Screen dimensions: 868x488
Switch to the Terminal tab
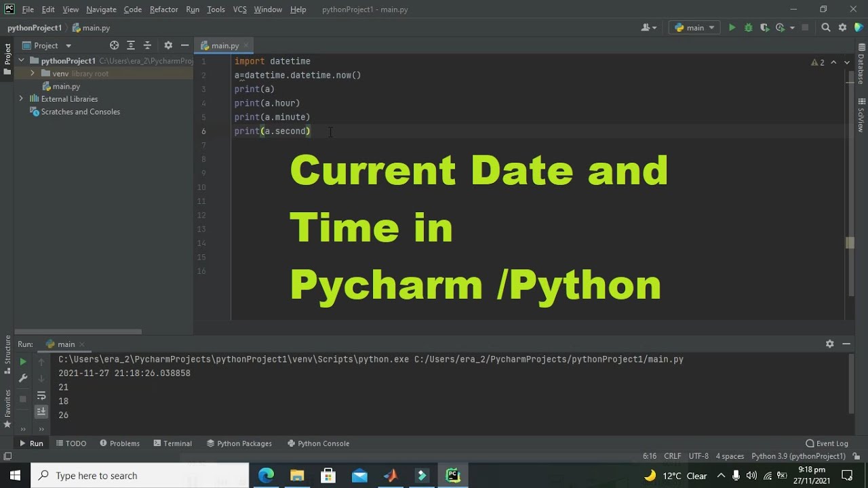[x=173, y=443]
